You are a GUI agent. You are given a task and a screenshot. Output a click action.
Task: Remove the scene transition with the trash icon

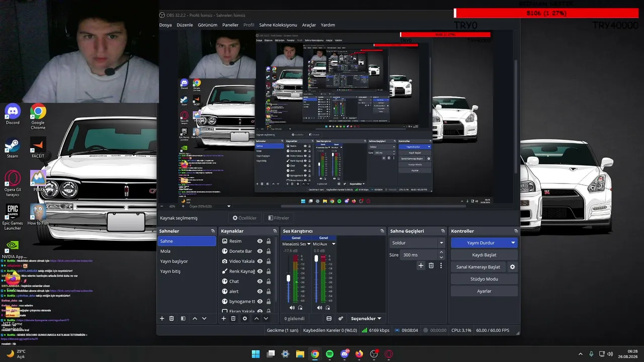coord(431,265)
